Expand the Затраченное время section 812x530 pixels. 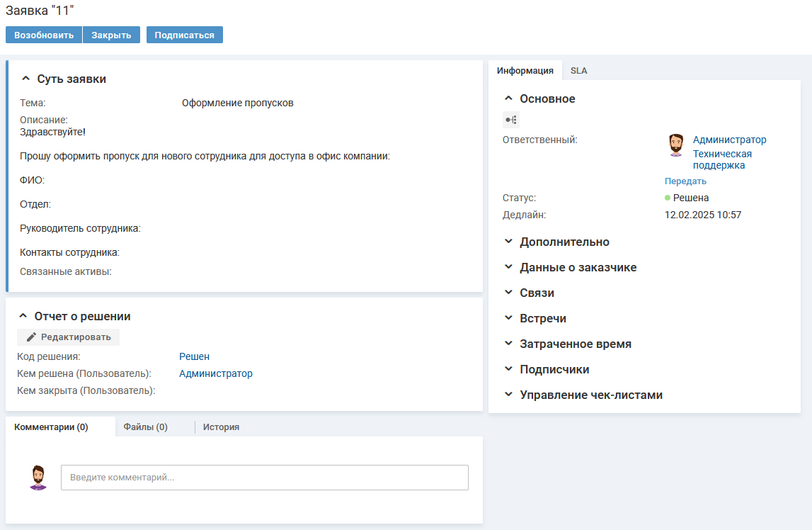point(508,344)
